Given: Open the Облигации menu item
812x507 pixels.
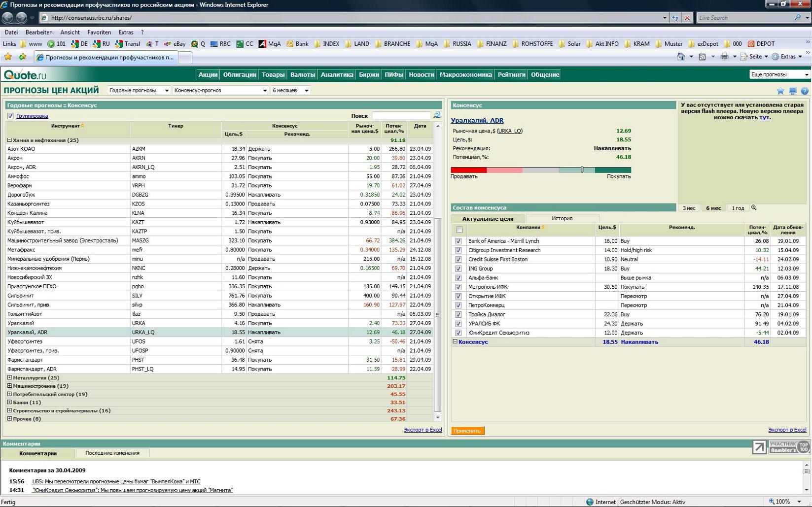Looking at the screenshot, I should [x=239, y=75].
